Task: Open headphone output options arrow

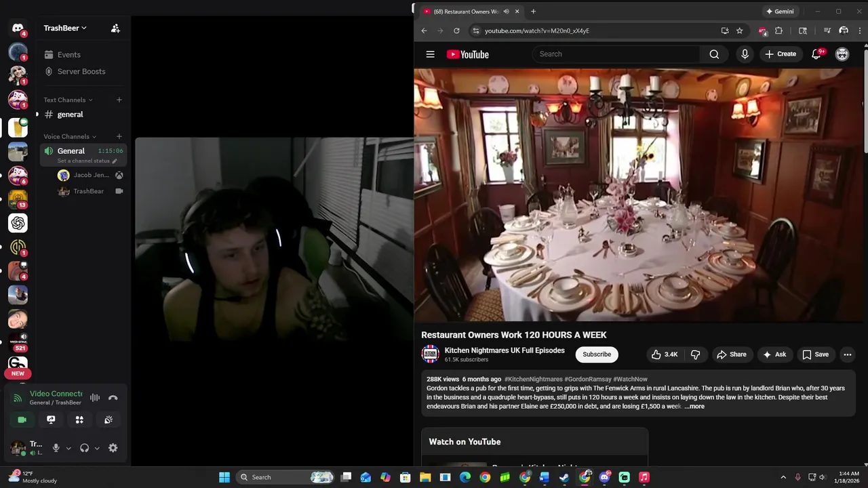Action: 97,448
